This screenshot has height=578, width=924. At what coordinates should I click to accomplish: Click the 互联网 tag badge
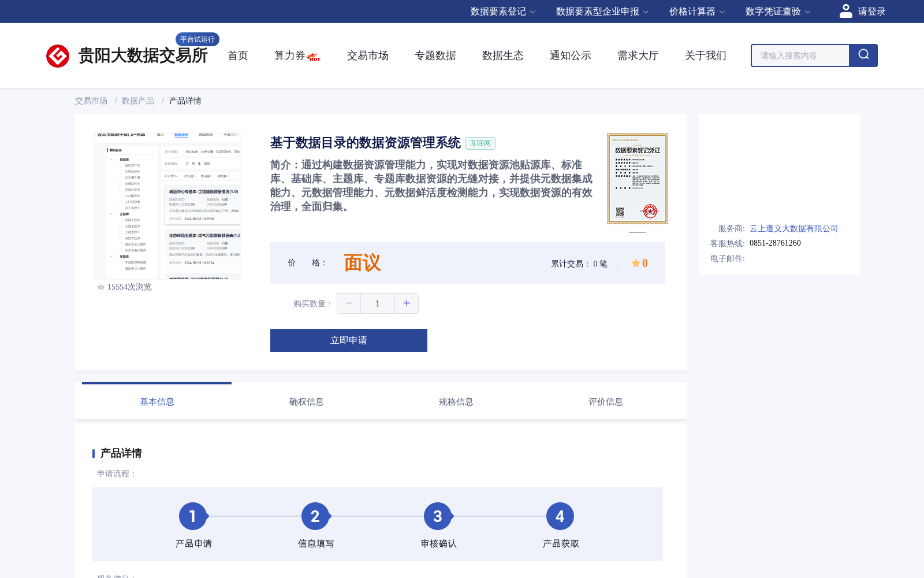click(480, 143)
